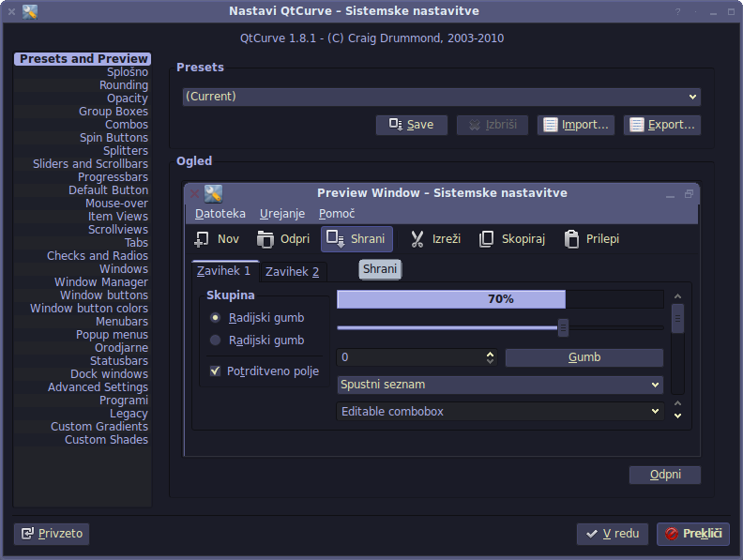Decrease spin box with down arrow

490,361
